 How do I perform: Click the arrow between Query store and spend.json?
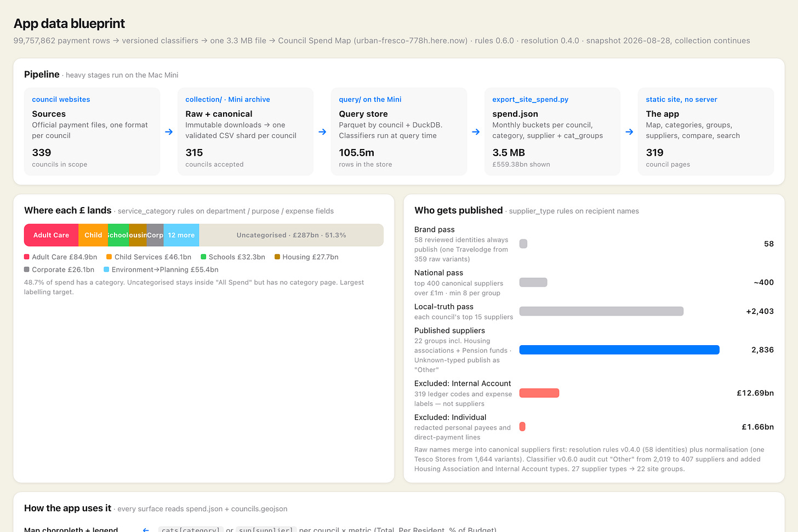pos(476,131)
